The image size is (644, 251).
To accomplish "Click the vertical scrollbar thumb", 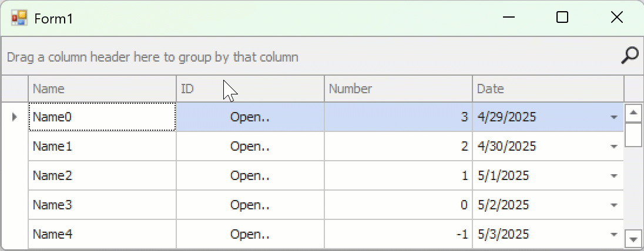I will click(x=633, y=134).
